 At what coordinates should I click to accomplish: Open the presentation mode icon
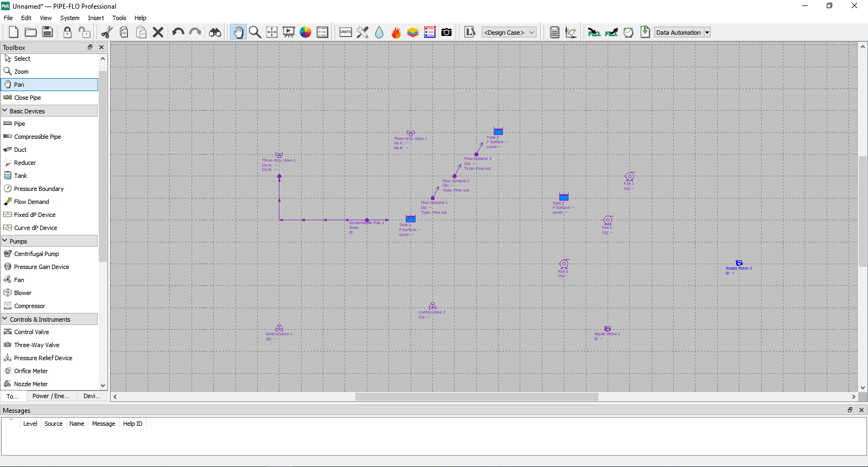[x=289, y=32]
